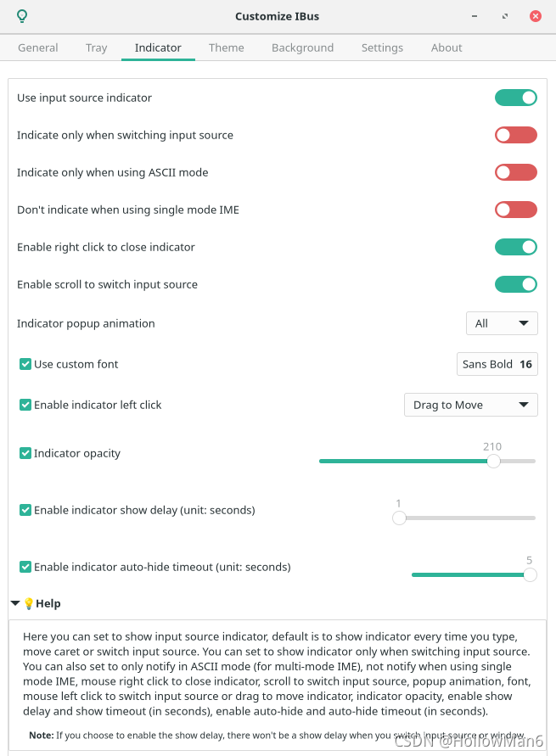Open the Background tab
The width and height of the screenshot is (556, 756).
click(302, 48)
